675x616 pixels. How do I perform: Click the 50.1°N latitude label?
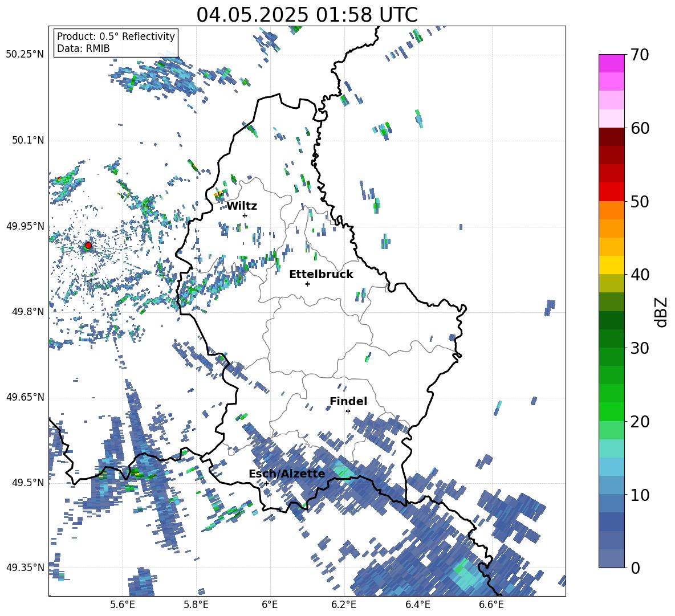click(27, 141)
